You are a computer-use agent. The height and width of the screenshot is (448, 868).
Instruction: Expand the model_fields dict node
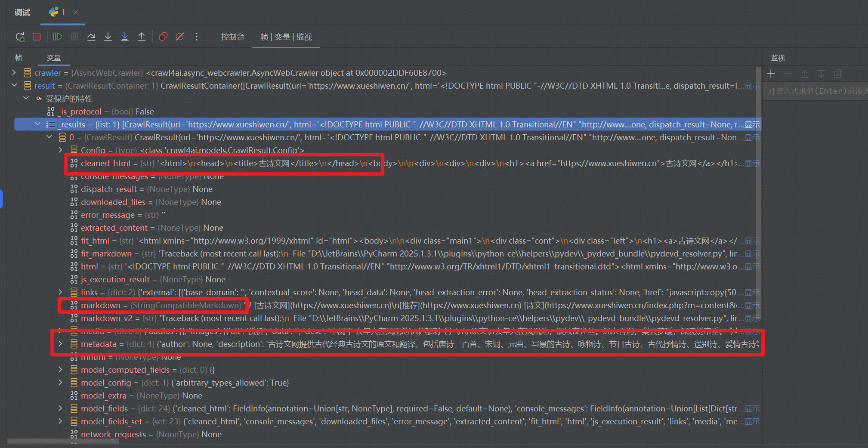(61, 408)
